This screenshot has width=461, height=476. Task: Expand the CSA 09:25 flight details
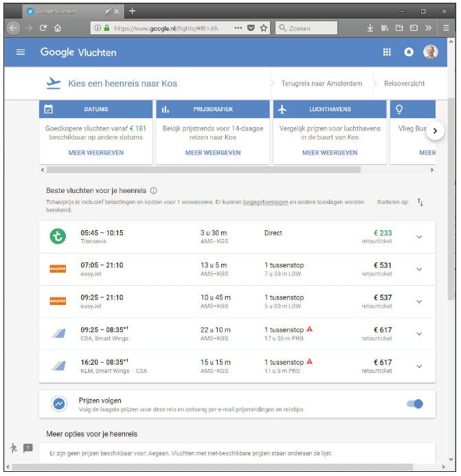coord(419,334)
